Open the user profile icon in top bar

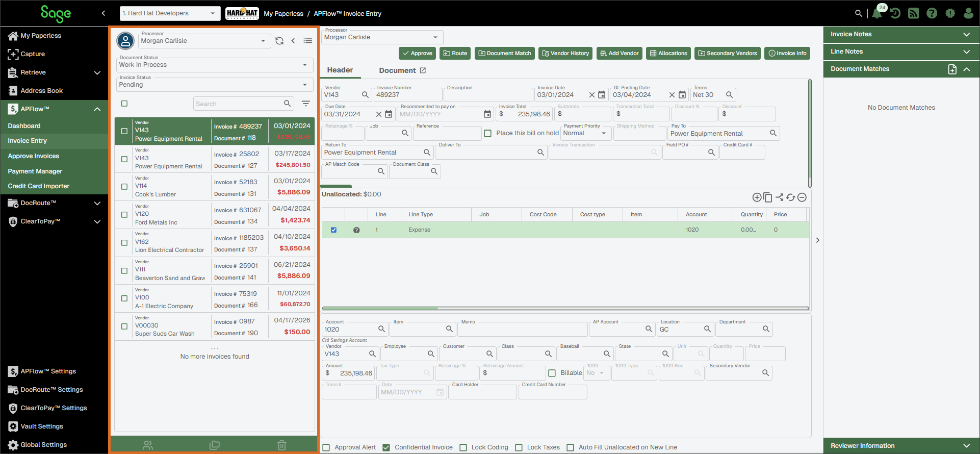[969, 13]
